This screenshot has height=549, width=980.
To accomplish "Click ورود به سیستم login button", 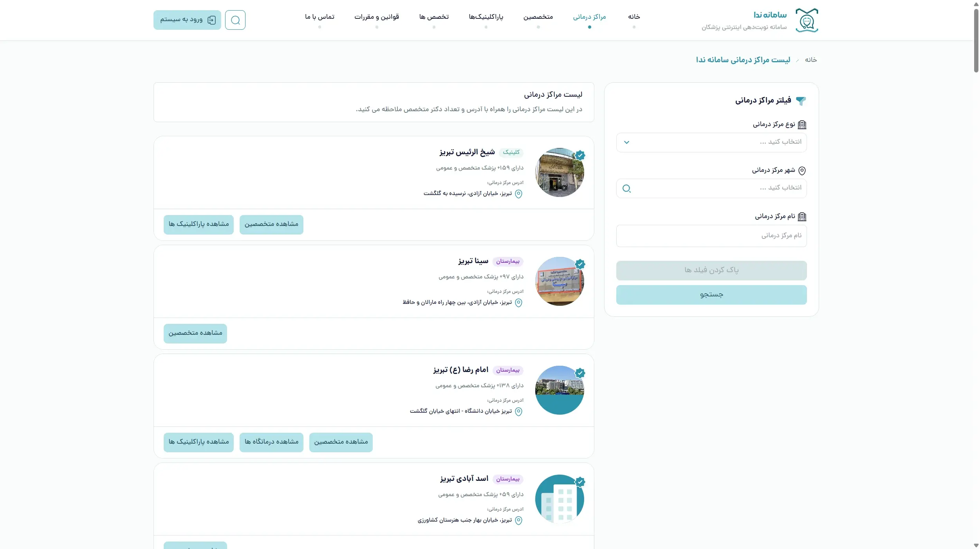I will tap(187, 20).
